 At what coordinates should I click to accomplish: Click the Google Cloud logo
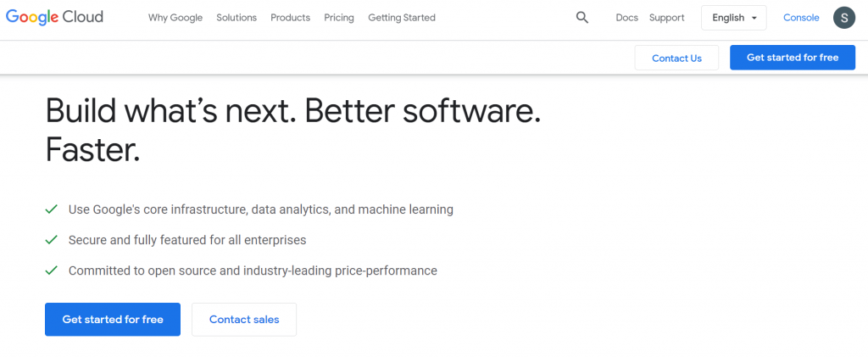[54, 17]
